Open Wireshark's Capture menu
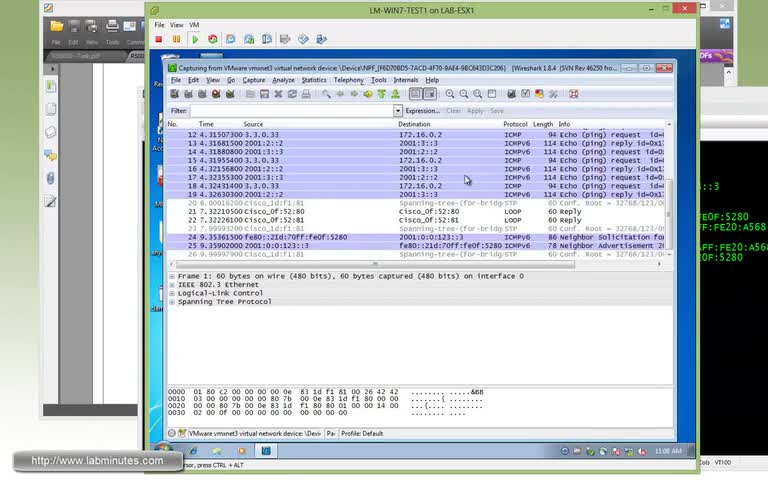The height and width of the screenshot is (480, 768). 254,80
